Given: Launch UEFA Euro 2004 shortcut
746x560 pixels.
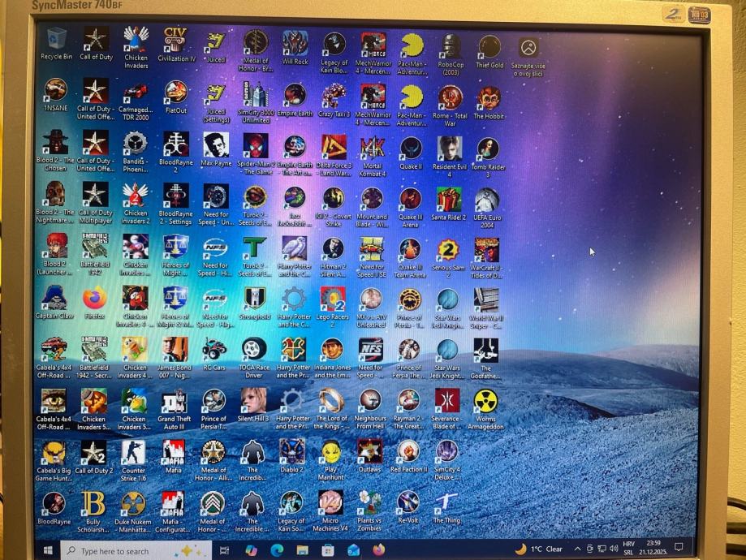Looking at the screenshot, I should tap(487, 208).
